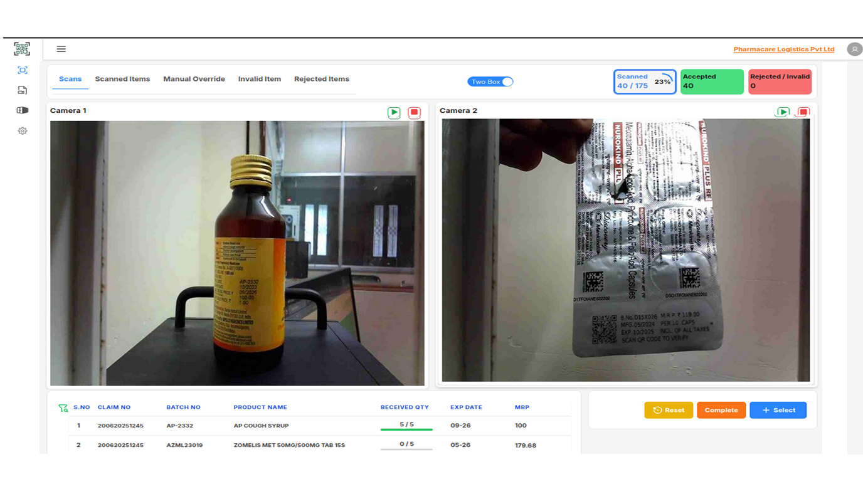Viewport: 863px width, 504px height.
Task: Stop Camera 2 with red stop icon
Action: point(803,112)
